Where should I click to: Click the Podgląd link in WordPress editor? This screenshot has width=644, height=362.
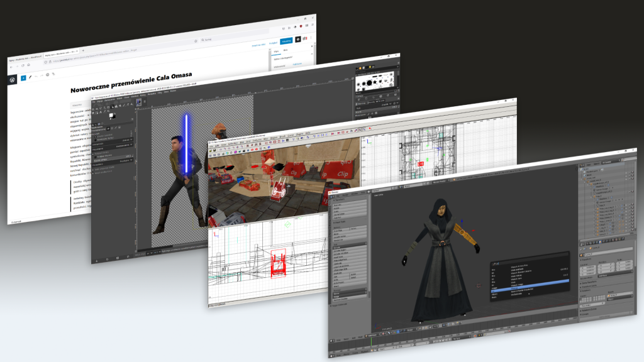tap(272, 43)
